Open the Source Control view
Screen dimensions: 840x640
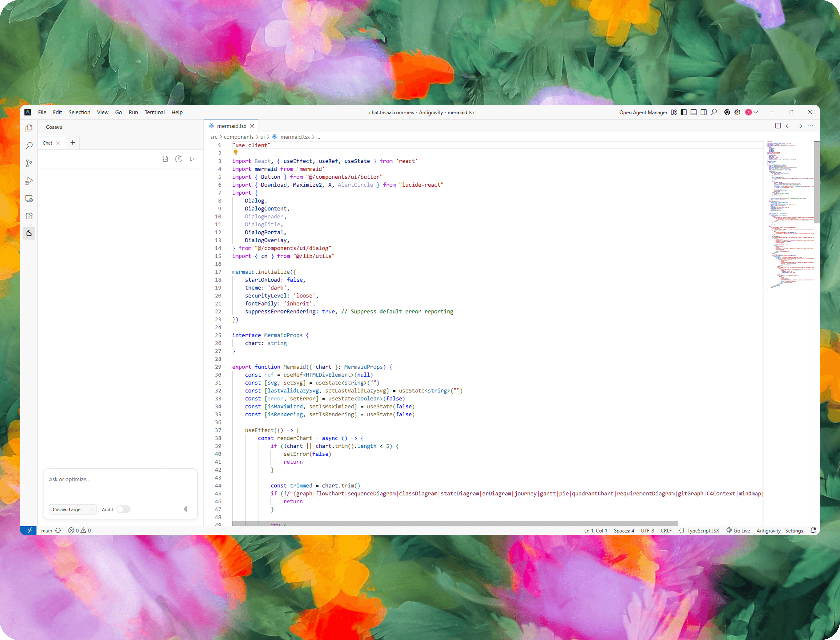click(29, 163)
